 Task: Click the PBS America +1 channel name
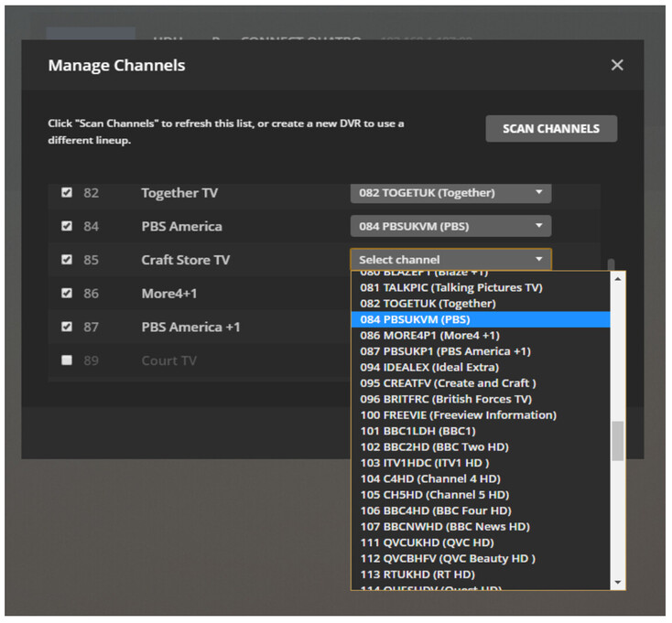coord(190,328)
